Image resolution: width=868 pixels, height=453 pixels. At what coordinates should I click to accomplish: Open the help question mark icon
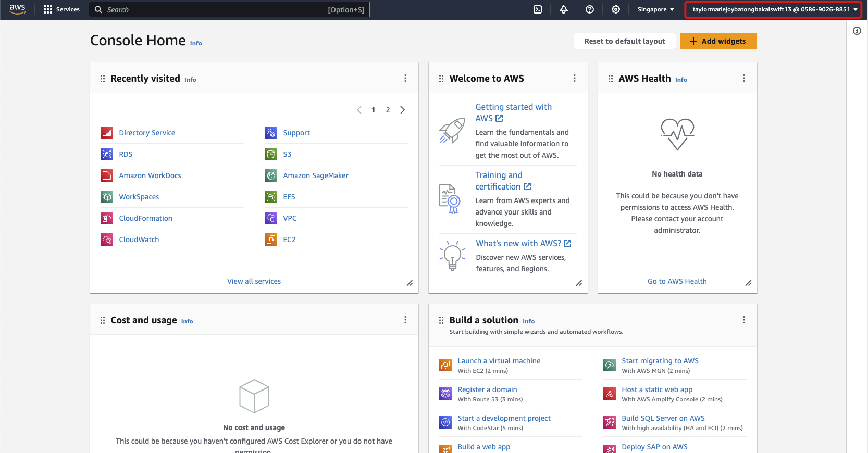tap(590, 9)
